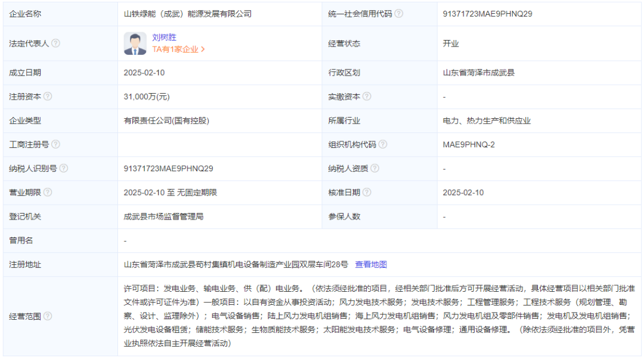This screenshot has width=644, height=358.
Task: Click industry 电力、热力生产和供应业
Action: tap(487, 121)
